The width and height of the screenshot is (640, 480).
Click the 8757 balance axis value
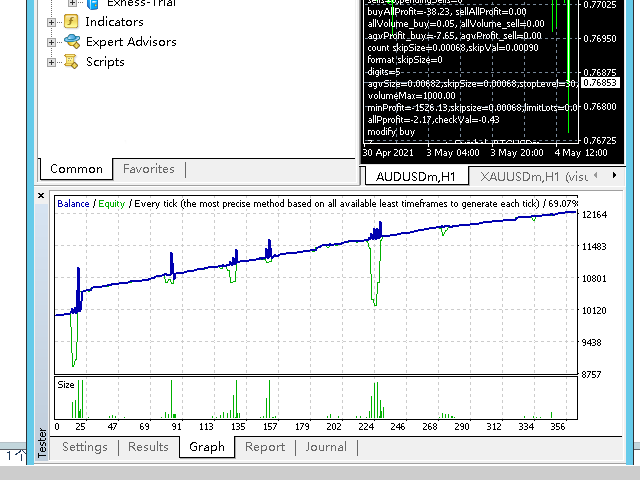591,375
